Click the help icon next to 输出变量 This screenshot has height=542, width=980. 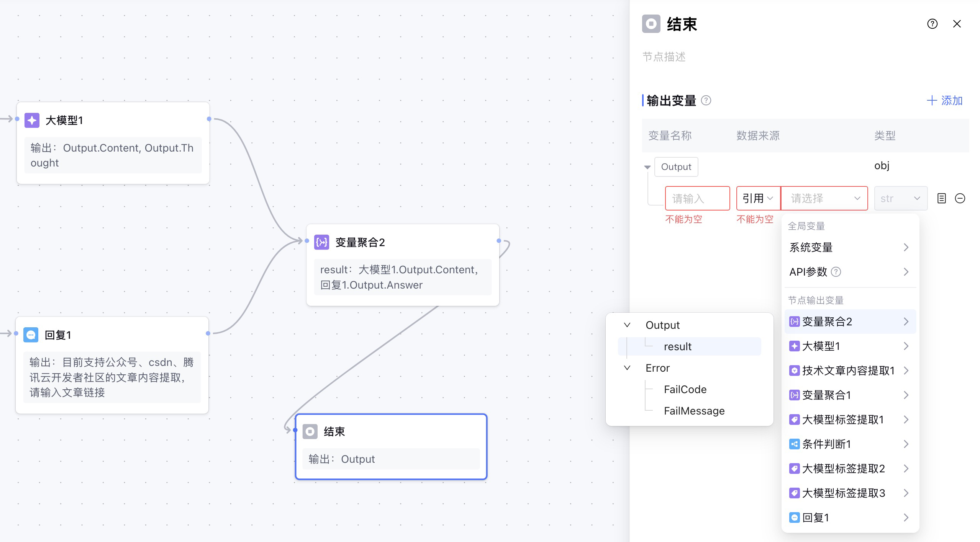click(x=706, y=101)
